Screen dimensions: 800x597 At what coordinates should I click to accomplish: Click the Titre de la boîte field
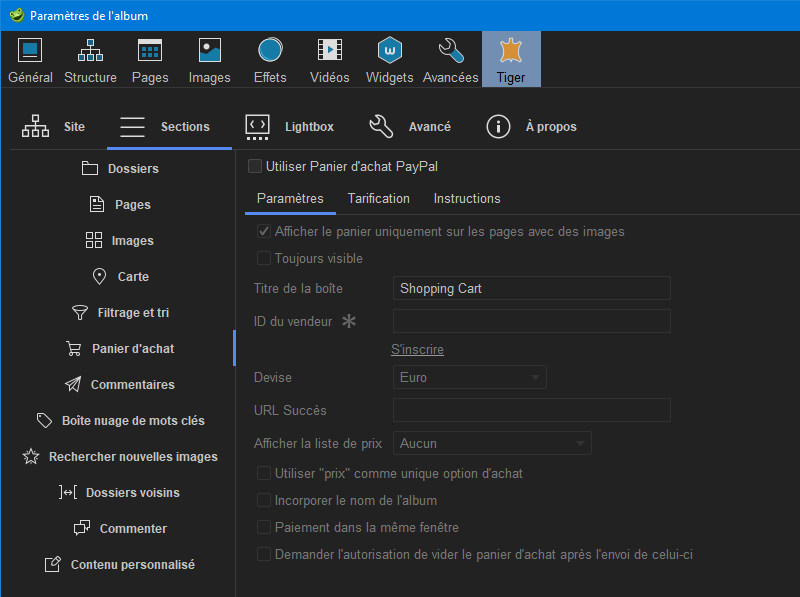click(531, 289)
